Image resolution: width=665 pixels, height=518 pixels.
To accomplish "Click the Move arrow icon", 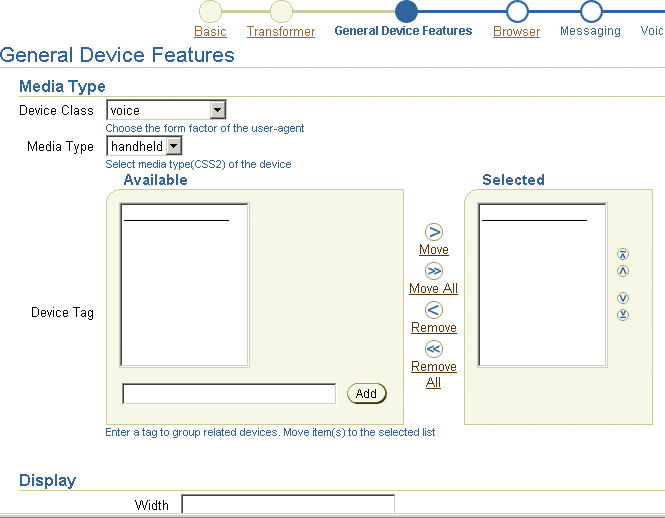I will (433, 232).
